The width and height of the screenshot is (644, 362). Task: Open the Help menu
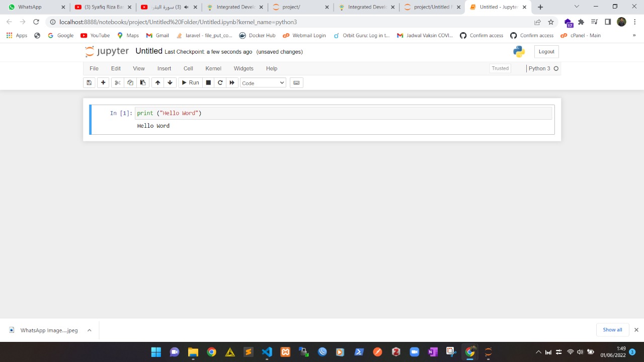[x=272, y=68]
